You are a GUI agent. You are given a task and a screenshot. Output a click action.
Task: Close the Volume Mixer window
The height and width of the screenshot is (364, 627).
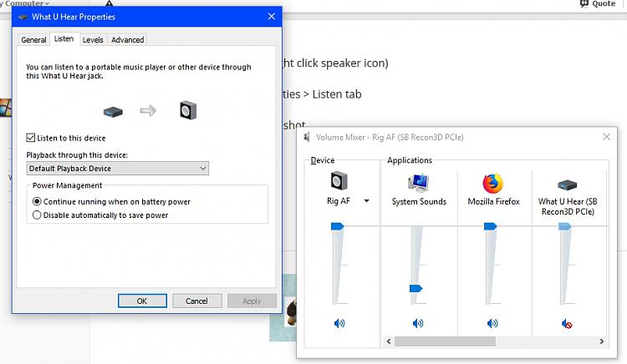pos(607,137)
